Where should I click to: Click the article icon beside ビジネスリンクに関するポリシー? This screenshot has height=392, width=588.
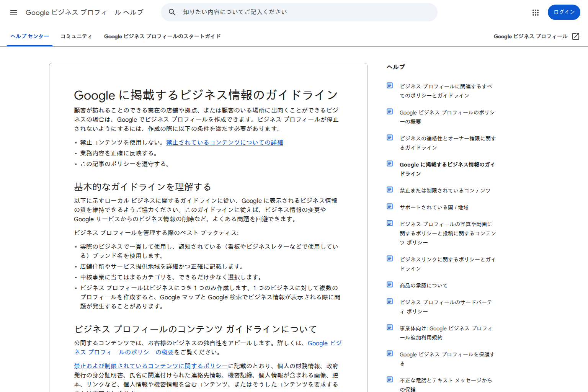click(x=390, y=258)
